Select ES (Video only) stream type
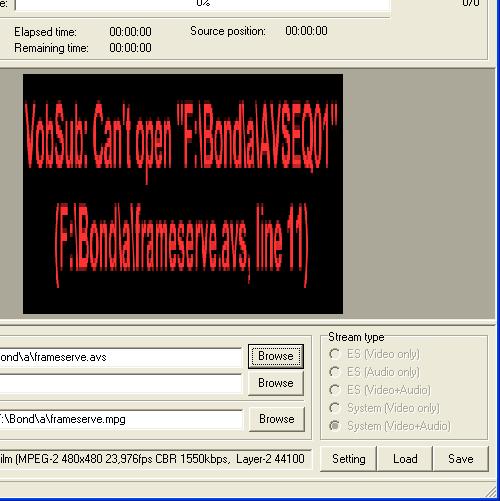The image size is (500, 501). [374, 354]
